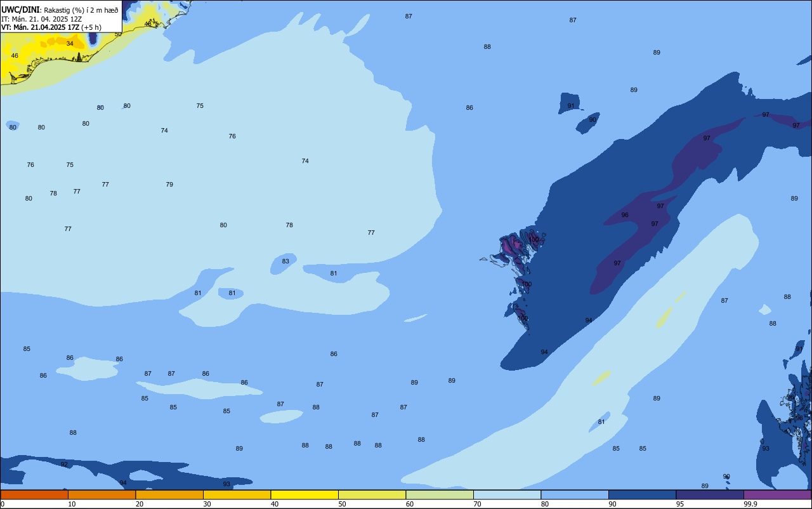This screenshot has width=812, height=509.
Task: Click the 10 tick label on the legend
Action: click(72, 504)
